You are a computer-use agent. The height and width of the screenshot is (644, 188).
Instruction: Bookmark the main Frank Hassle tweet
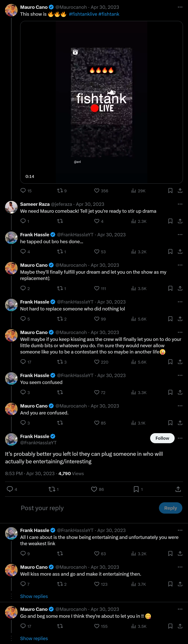[x=138, y=489]
